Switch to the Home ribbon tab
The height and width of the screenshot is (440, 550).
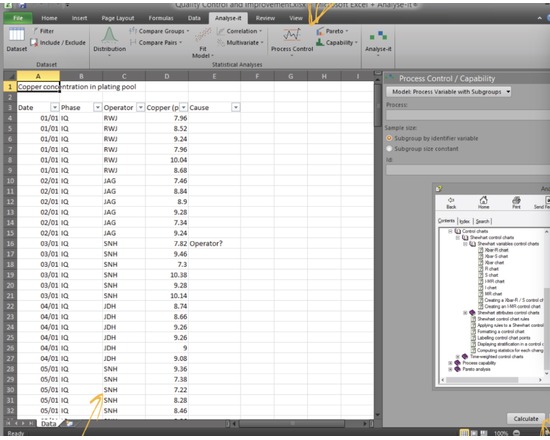pyautogui.click(x=49, y=18)
